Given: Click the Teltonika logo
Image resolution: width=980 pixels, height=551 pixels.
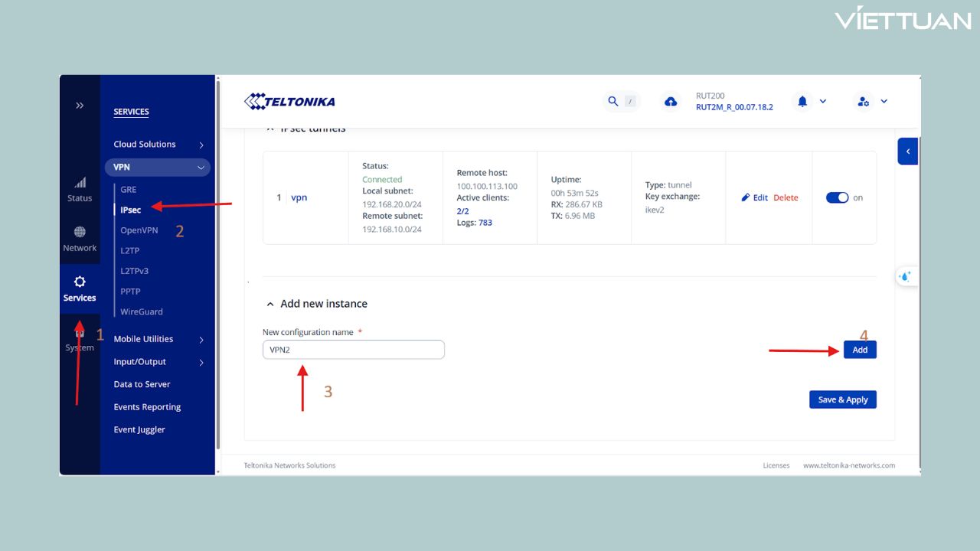Looking at the screenshot, I should 289,101.
